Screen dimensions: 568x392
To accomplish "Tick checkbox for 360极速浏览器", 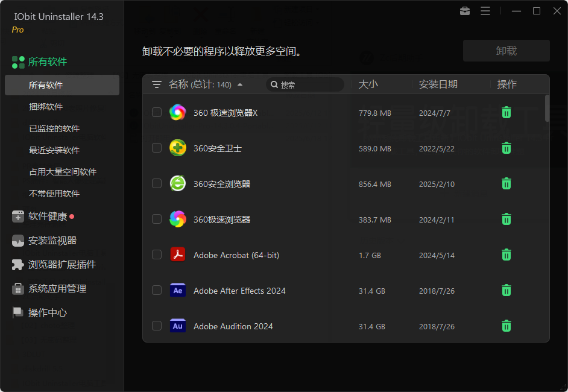I will (157, 219).
